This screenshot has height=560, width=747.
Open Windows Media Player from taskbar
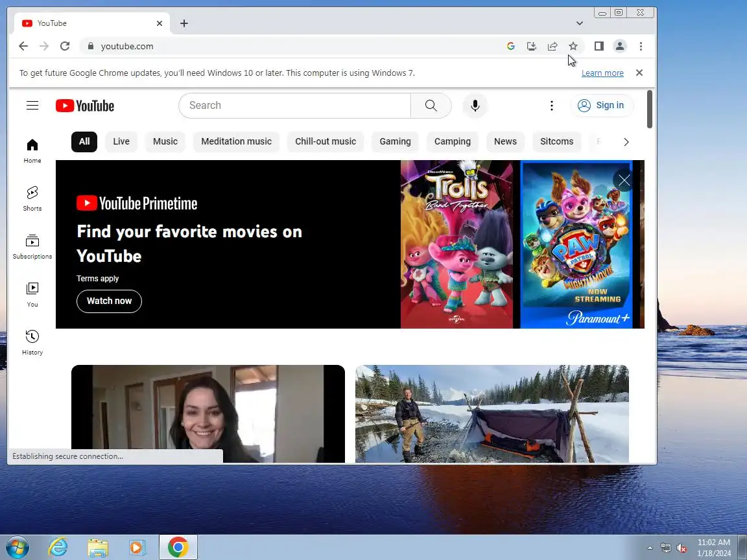coord(137,547)
